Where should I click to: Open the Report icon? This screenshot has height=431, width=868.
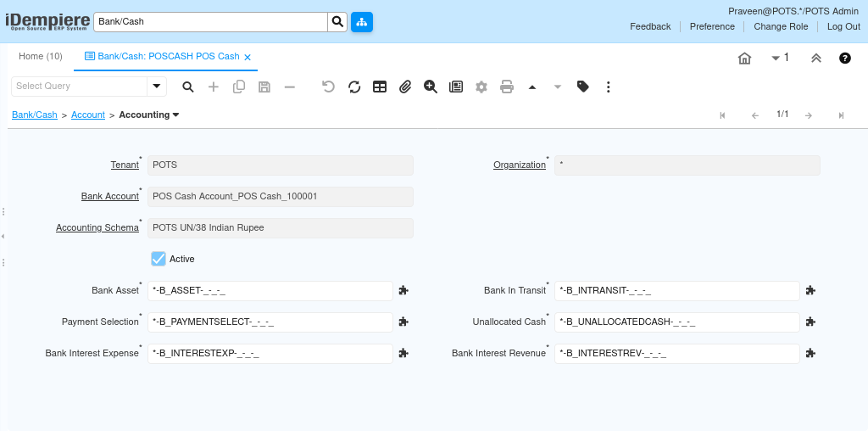pyautogui.click(x=456, y=87)
